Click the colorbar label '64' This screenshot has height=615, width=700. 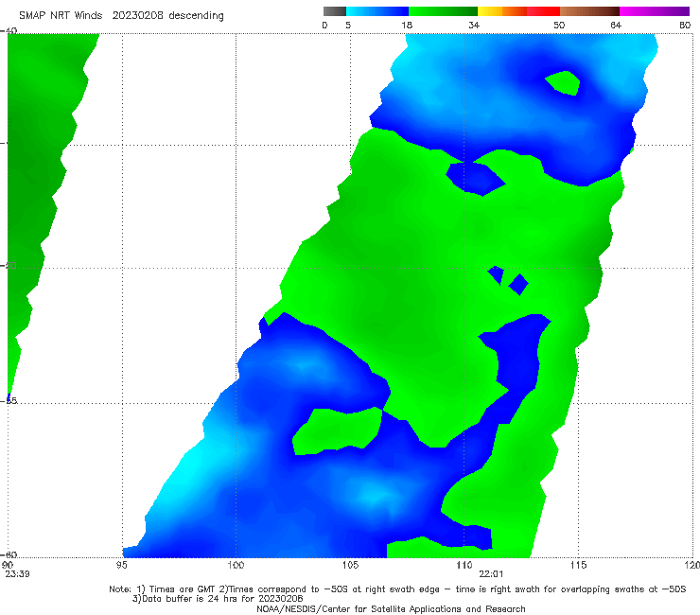[616, 26]
